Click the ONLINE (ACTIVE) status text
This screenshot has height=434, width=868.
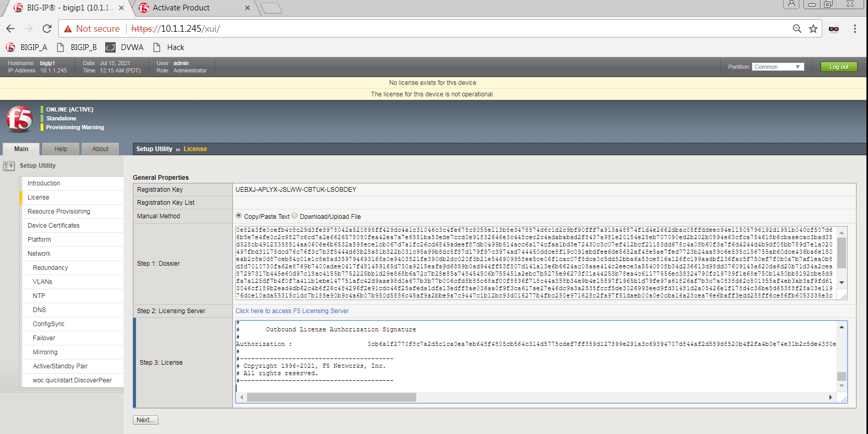coord(70,109)
